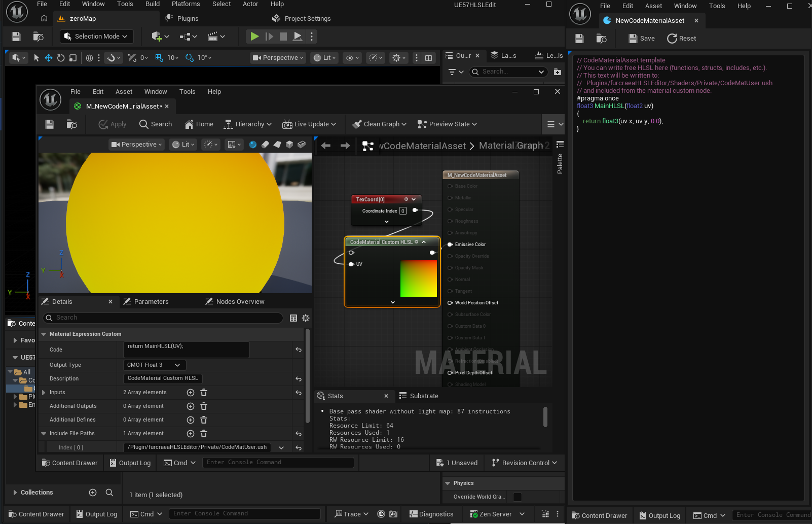
Task: Click the Reset button in code editor
Action: [x=682, y=39]
